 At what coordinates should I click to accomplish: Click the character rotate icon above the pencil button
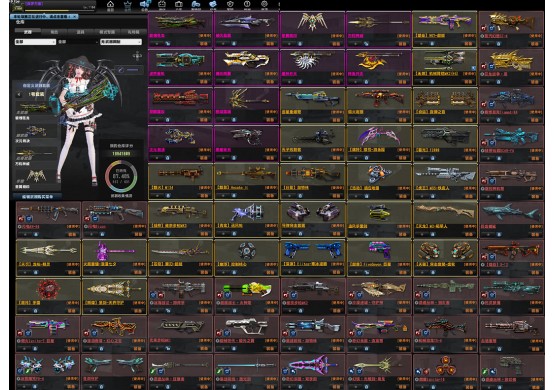coord(137,56)
